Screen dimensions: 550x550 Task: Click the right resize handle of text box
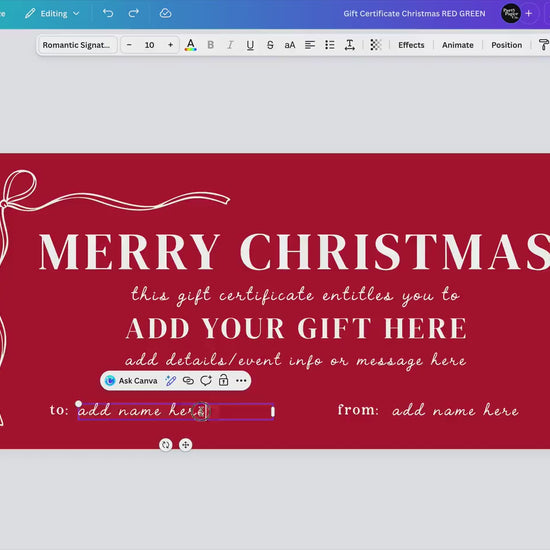pyautogui.click(x=273, y=411)
